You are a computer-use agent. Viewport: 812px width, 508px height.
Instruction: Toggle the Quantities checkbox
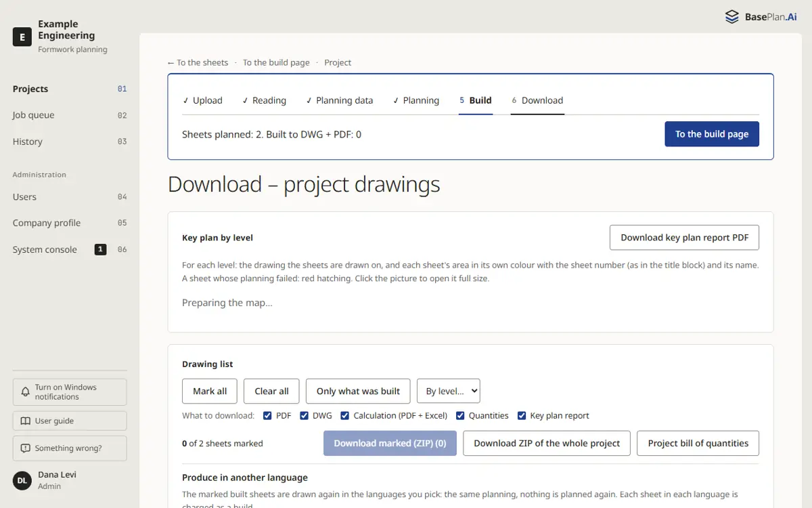click(x=460, y=416)
